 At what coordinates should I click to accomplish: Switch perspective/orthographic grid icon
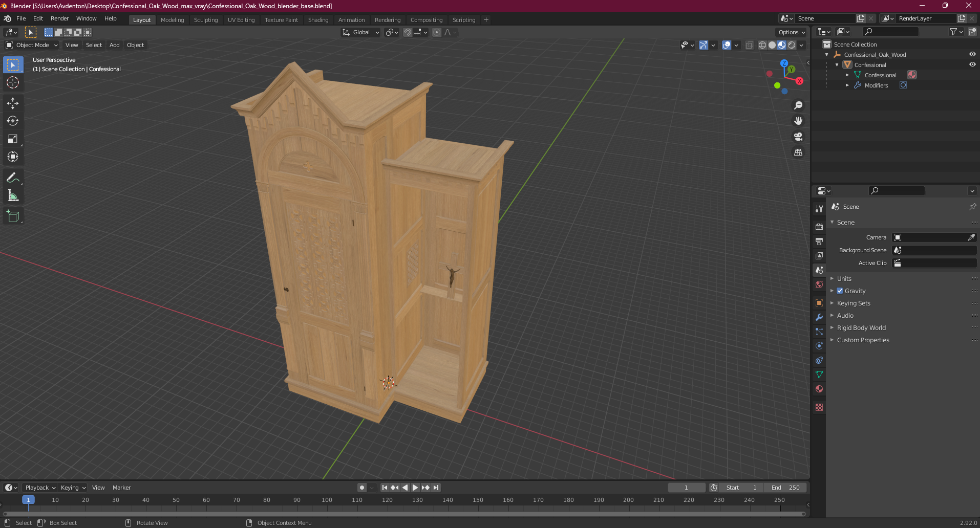tap(798, 152)
